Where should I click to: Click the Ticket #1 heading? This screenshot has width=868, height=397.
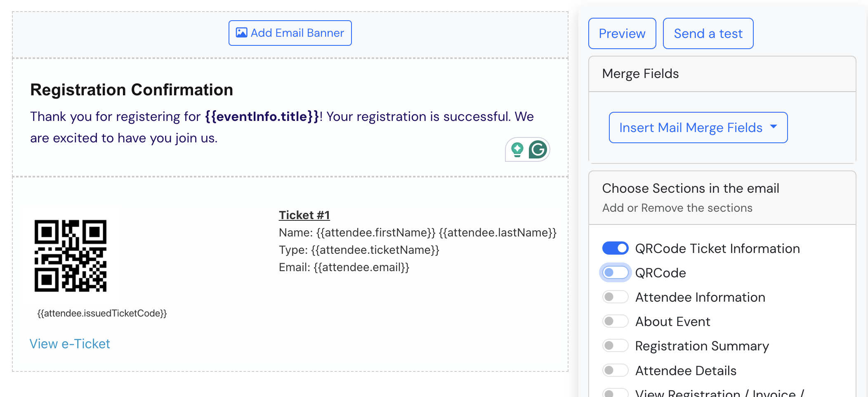click(x=304, y=215)
